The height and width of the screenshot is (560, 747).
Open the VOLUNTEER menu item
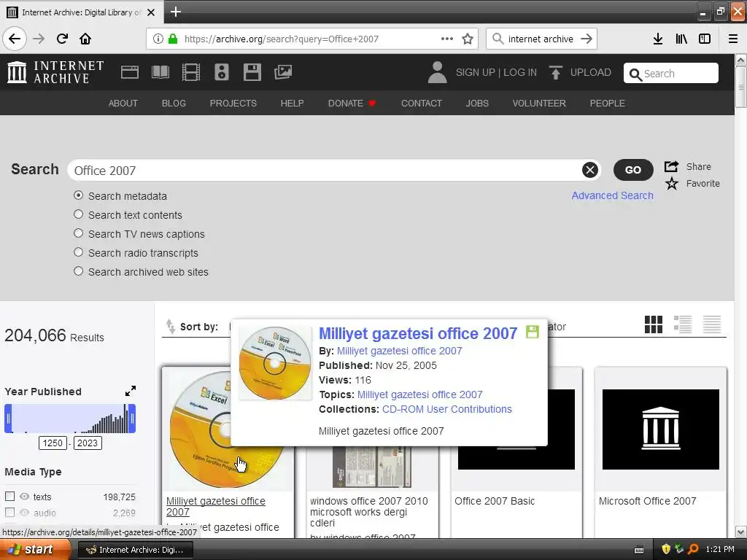pyautogui.click(x=539, y=104)
